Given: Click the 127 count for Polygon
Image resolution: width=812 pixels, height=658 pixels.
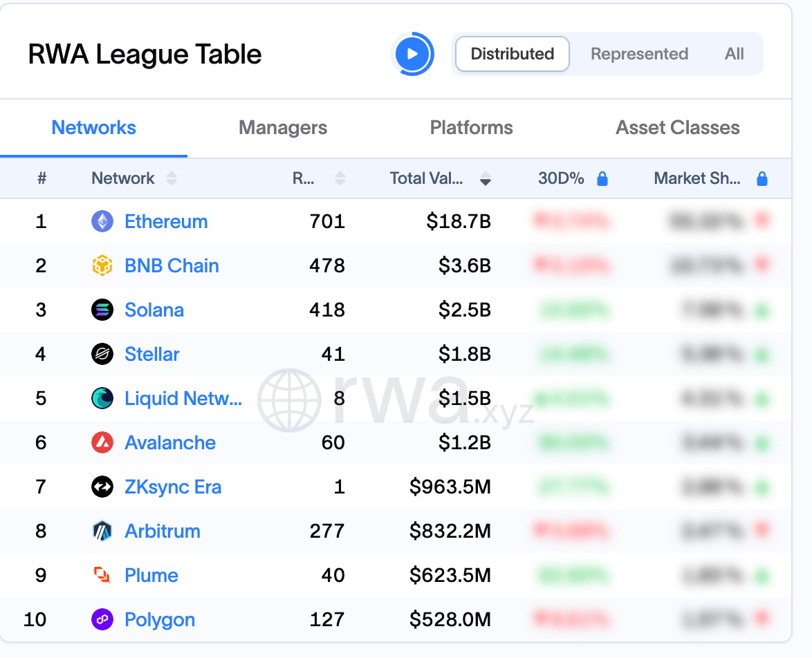Looking at the screenshot, I should click(x=327, y=619).
